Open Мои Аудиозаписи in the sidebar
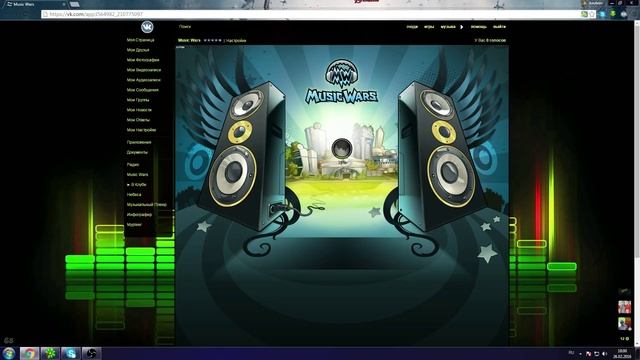This screenshot has width=640, height=360. pyautogui.click(x=144, y=80)
